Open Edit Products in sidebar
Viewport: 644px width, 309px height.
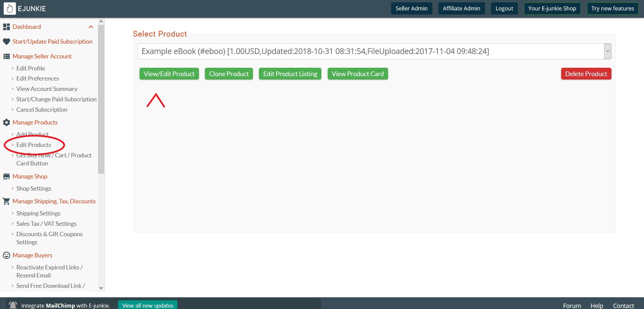(x=34, y=145)
